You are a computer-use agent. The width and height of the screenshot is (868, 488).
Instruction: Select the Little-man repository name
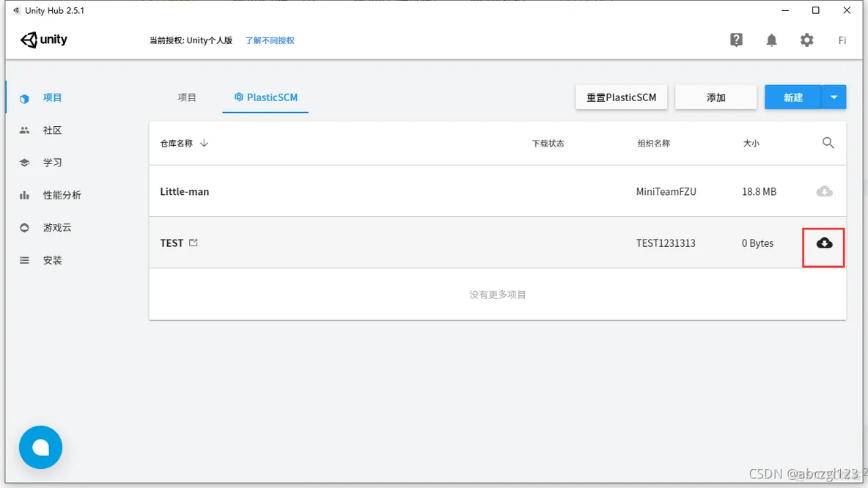click(x=184, y=191)
